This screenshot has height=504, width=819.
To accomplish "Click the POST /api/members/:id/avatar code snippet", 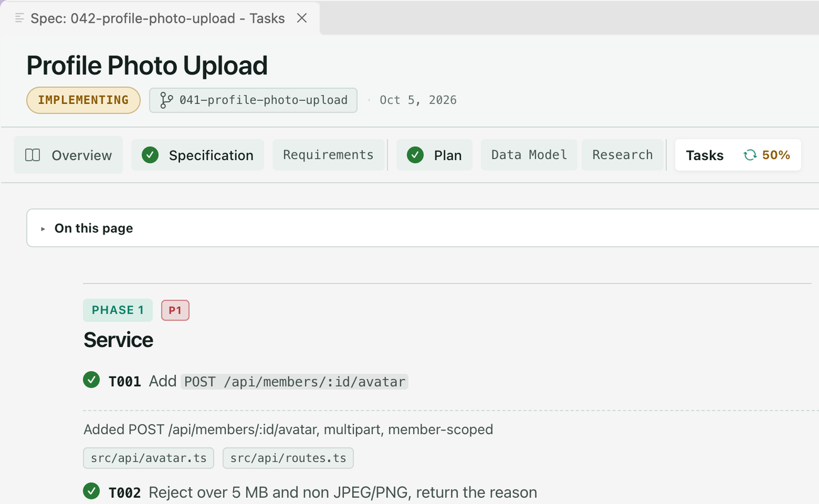I will (x=295, y=381).
